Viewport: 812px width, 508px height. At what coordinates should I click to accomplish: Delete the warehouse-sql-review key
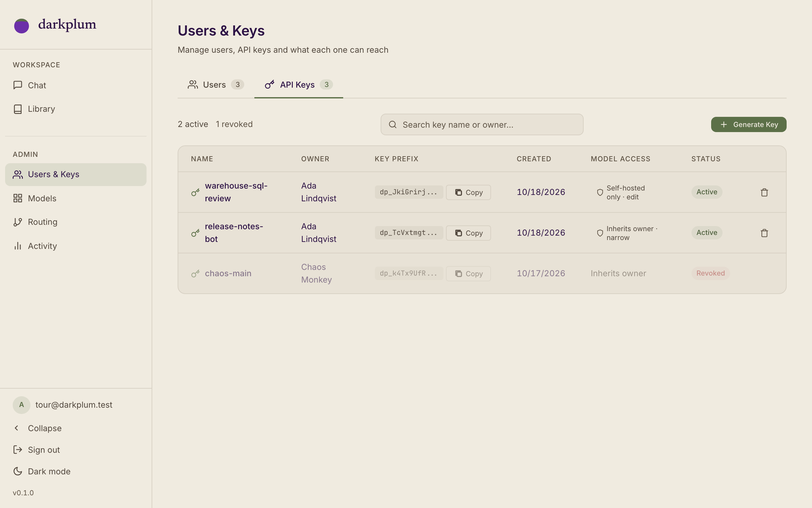[x=764, y=192]
